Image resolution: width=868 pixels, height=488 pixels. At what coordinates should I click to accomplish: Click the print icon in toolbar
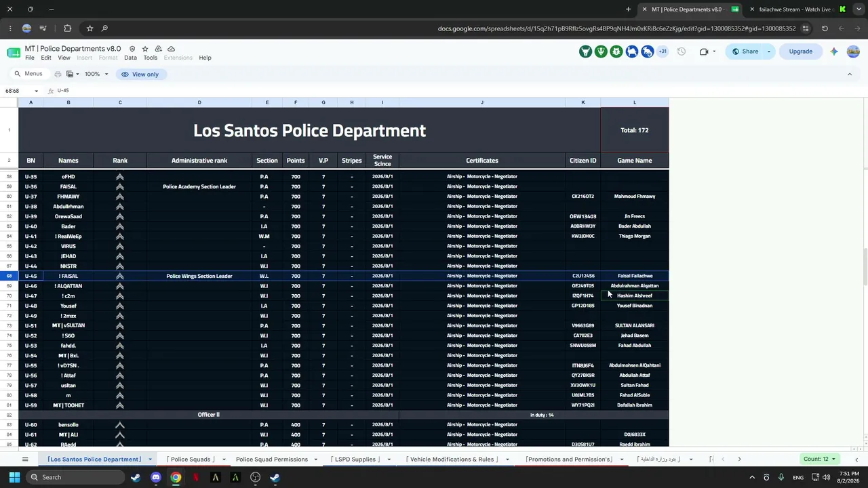(x=58, y=74)
